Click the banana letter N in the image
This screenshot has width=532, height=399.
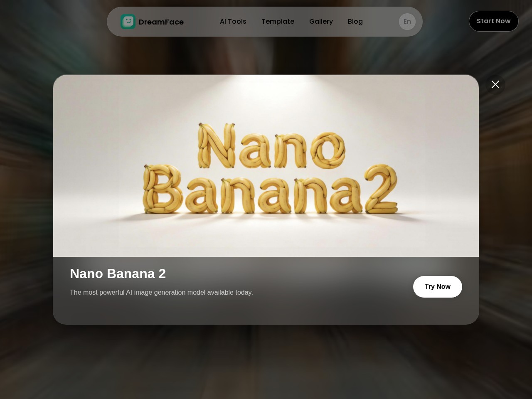(216, 145)
